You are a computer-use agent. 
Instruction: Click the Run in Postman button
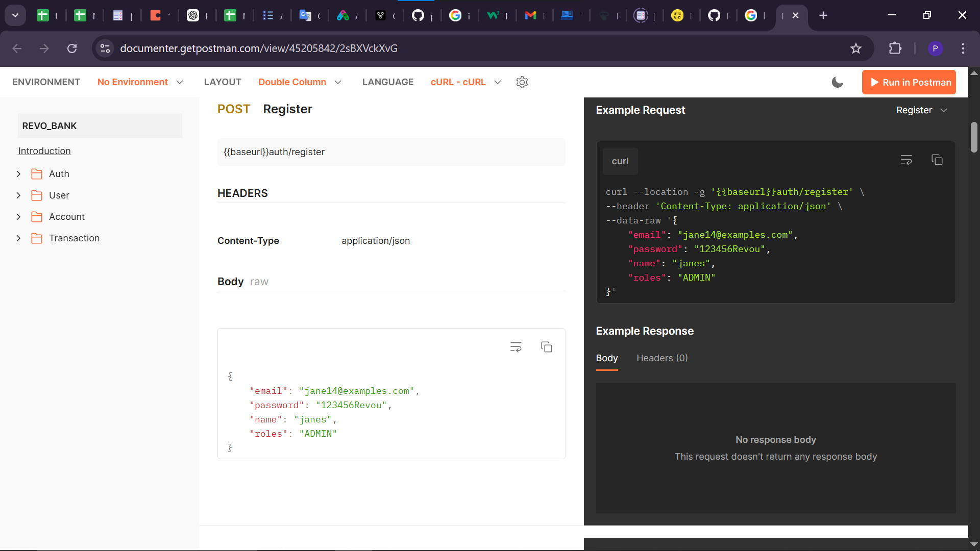pos(909,82)
